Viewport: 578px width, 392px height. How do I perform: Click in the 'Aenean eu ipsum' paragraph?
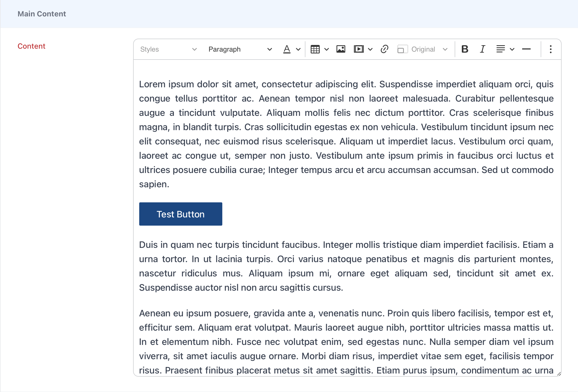coord(346,341)
